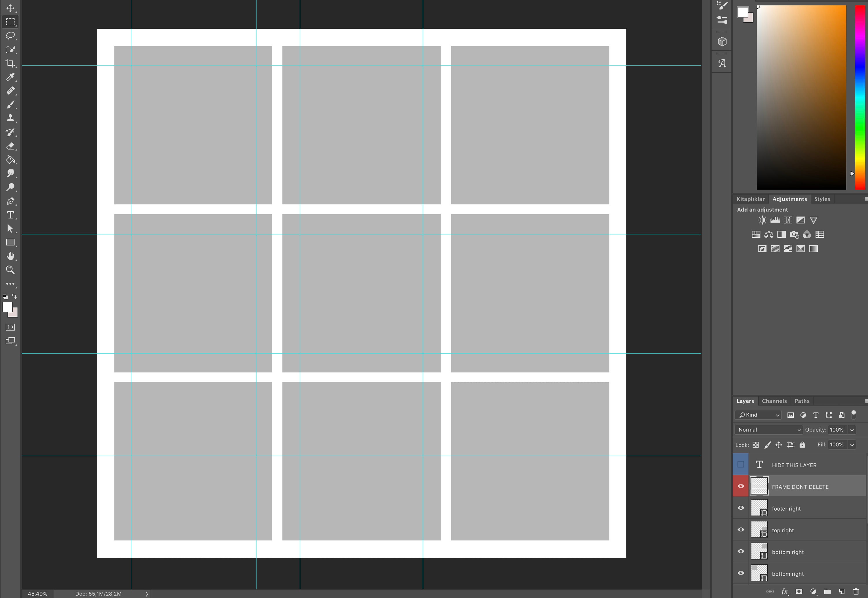868x598 pixels.
Task: Add a Hue/Saturation adjustment
Action: (756, 234)
